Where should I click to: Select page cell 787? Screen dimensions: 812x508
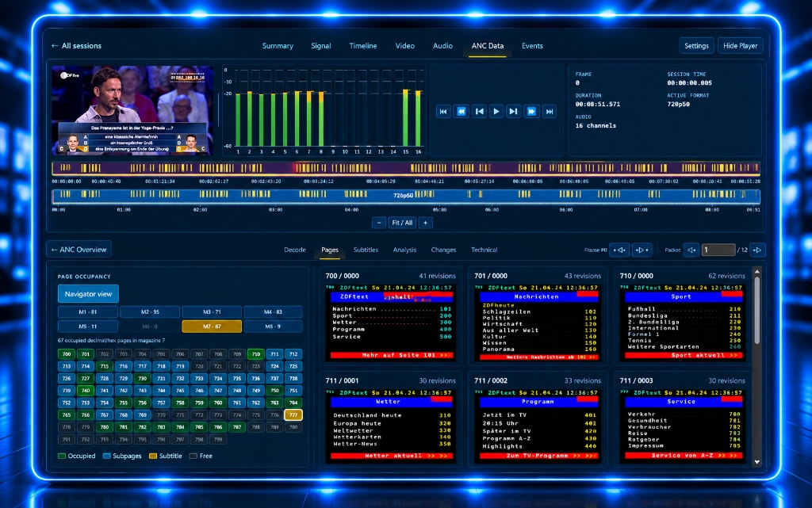[x=237, y=427]
